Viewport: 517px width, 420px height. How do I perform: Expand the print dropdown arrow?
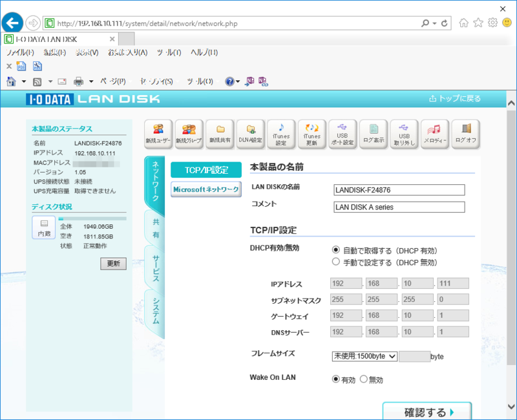(91, 81)
